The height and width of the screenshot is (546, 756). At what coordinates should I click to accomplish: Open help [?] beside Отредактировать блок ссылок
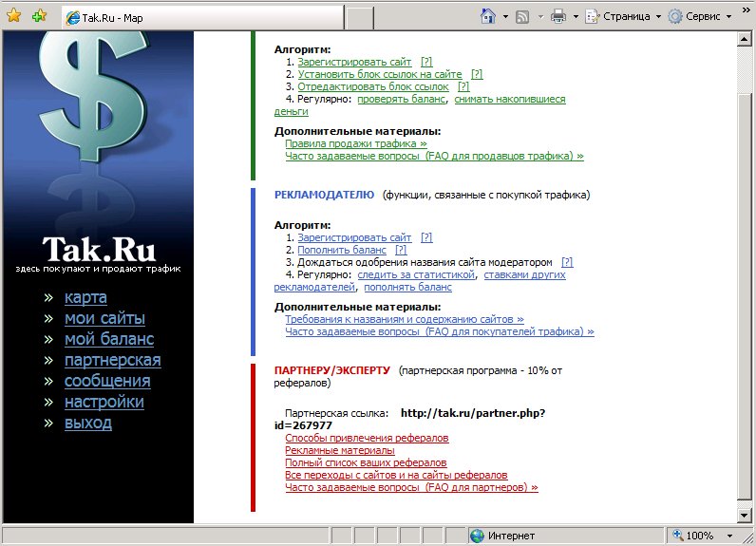coord(463,86)
